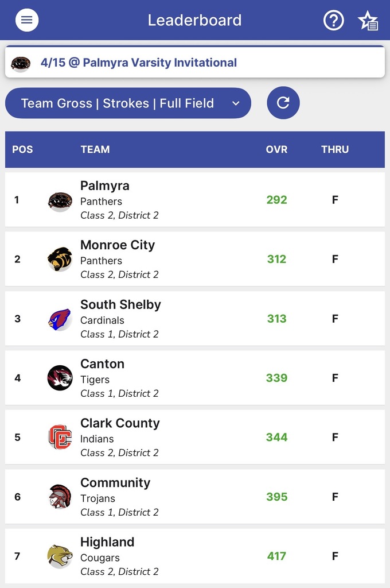Refresh the leaderboard
Image resolution: width=390 pixels, height=588 pixels.
click(283, 103)
